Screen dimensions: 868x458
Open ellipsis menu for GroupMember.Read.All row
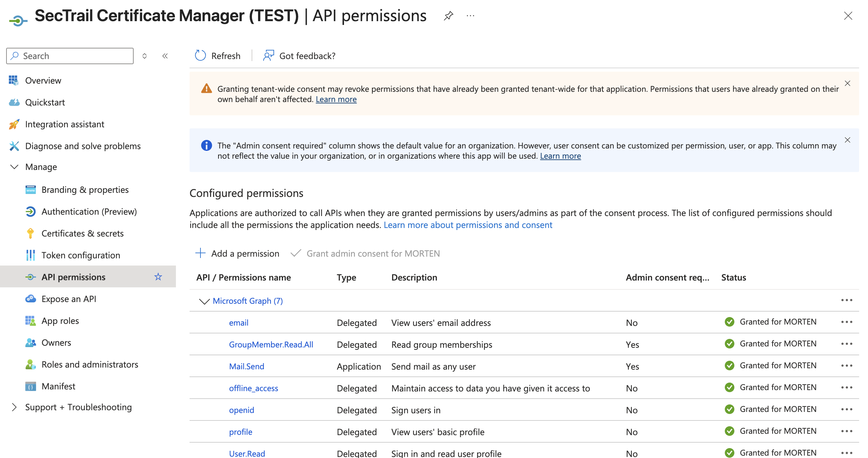point(847,344)
